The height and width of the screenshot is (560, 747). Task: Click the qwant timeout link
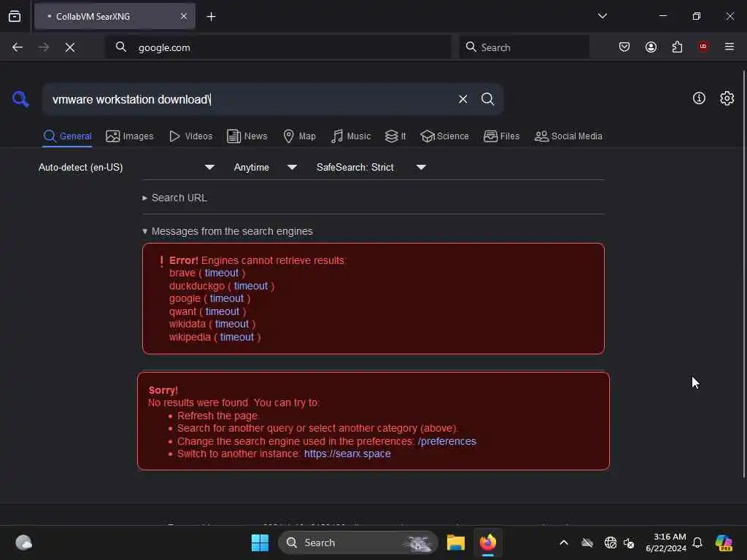[x=222, y=311]
